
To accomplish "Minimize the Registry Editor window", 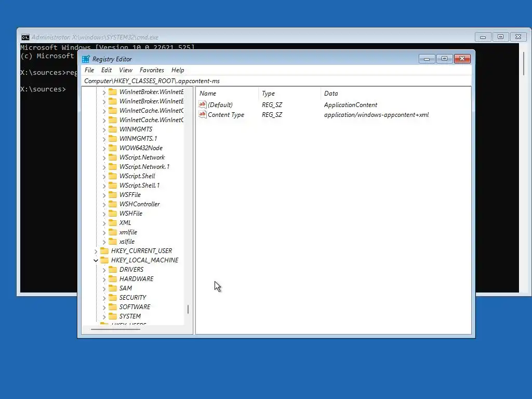I will coord(427,59).
